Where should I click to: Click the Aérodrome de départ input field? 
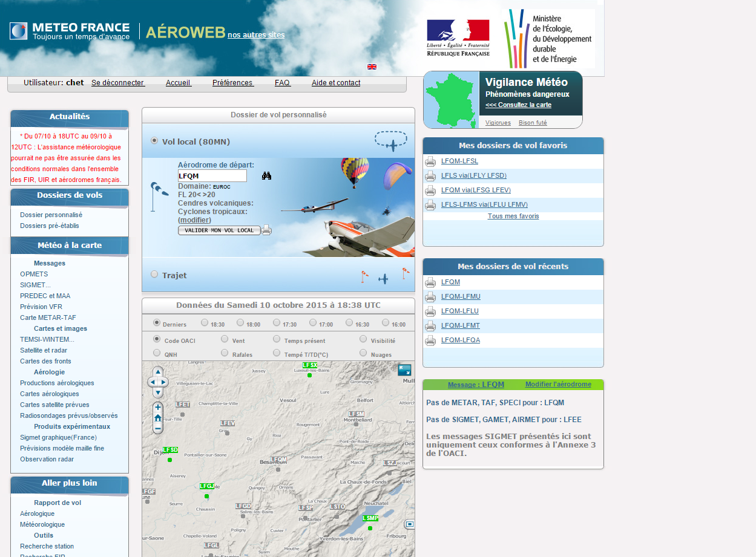point(212,176)
